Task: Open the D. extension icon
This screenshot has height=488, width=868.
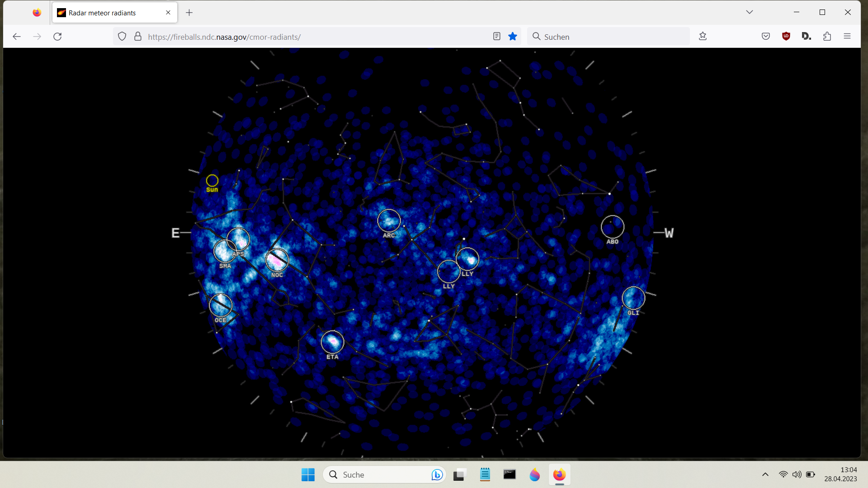Action: click(807, 37)
